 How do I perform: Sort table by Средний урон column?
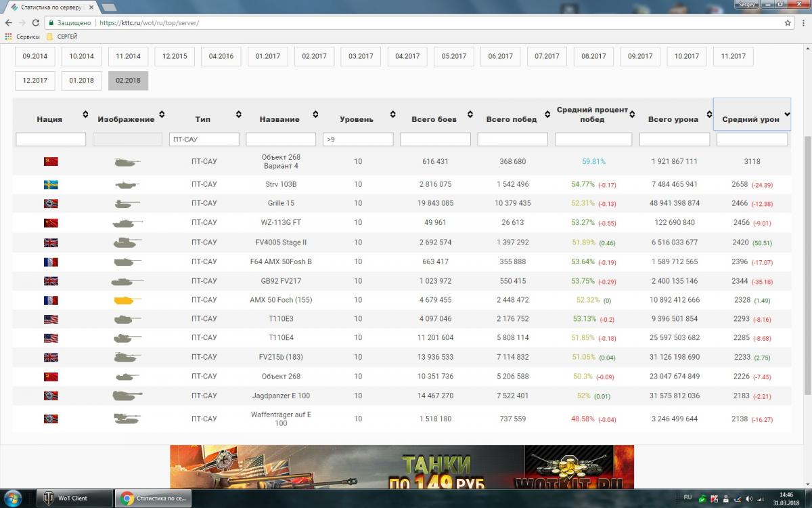click(x=751, y=119)
